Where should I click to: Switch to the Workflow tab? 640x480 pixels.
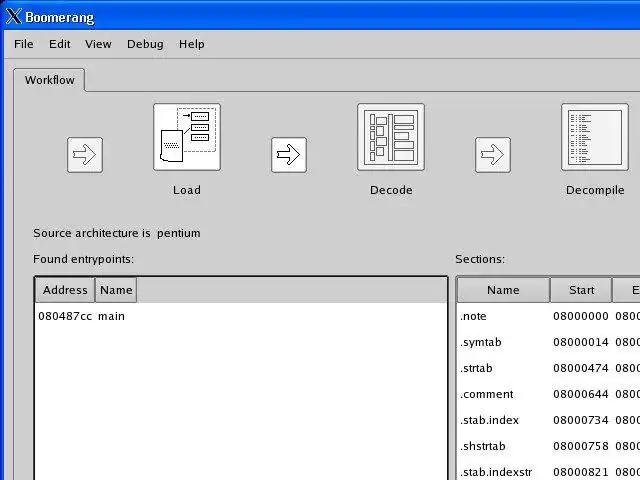coord(49,80)
